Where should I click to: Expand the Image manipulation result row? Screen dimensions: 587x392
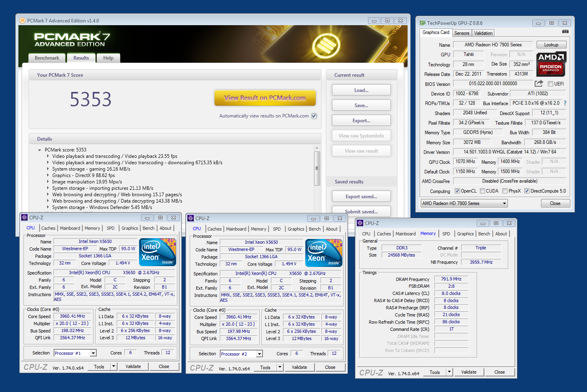pos(48,181)
